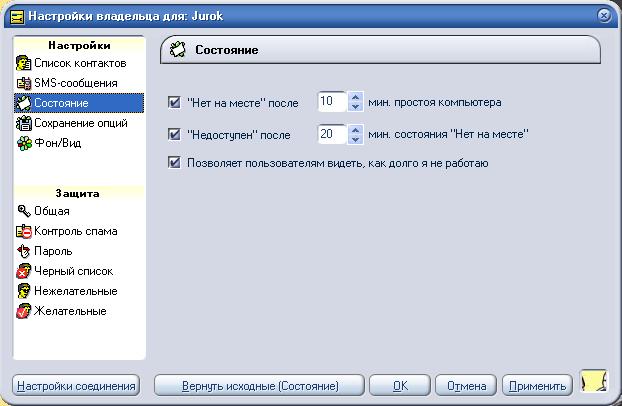Image resolution: width=622 pixels, height=406 pixels.
Task: Click the SMS-сообщения phone icon
Action: click(24, 84)
